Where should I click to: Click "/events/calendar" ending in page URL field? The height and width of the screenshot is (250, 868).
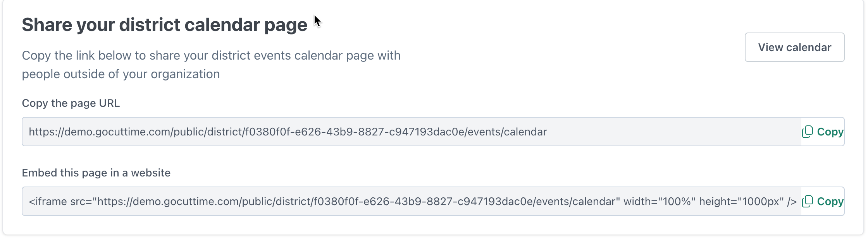pos(506,132)
